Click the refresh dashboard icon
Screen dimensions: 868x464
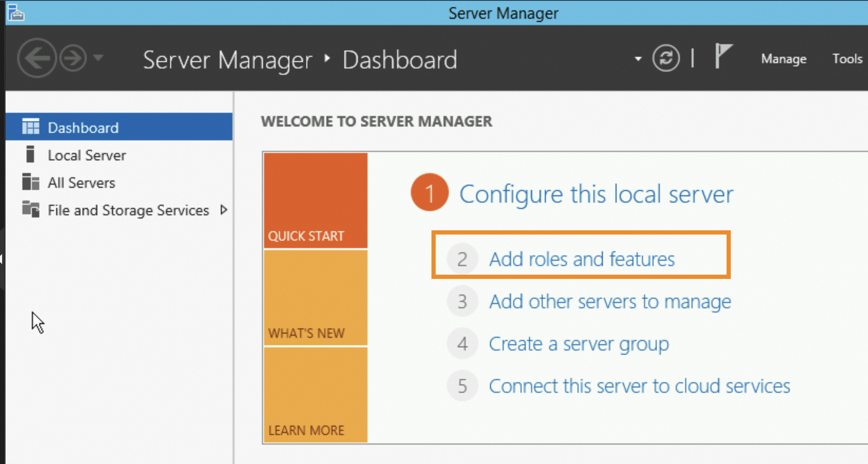pyautogui.click(x=666, y=58)
